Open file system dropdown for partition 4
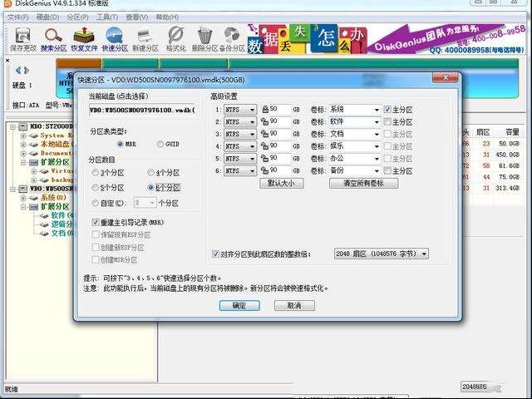Image resolution: width=532 pixels, height=399 pixels. click(x=240, y=146)
